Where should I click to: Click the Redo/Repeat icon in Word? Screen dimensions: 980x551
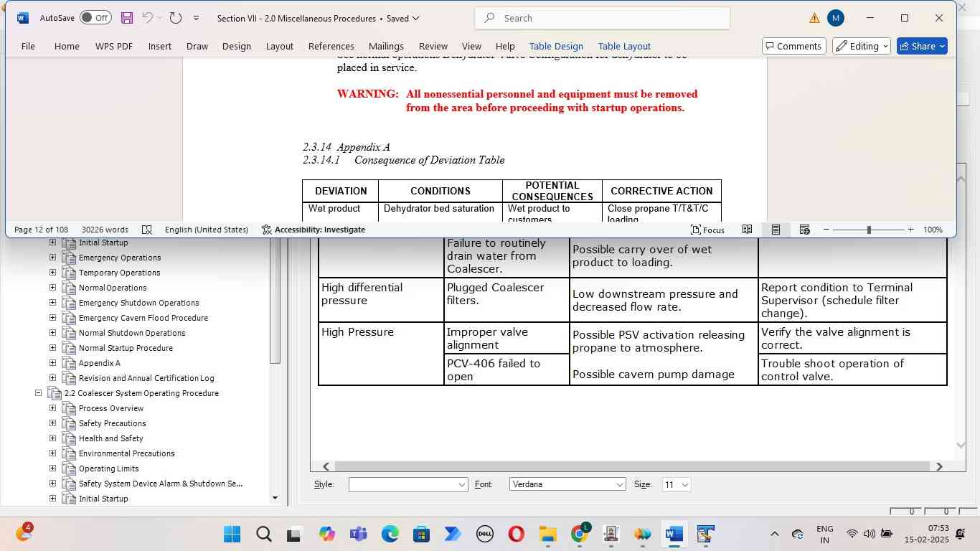[x=176, y=18]
